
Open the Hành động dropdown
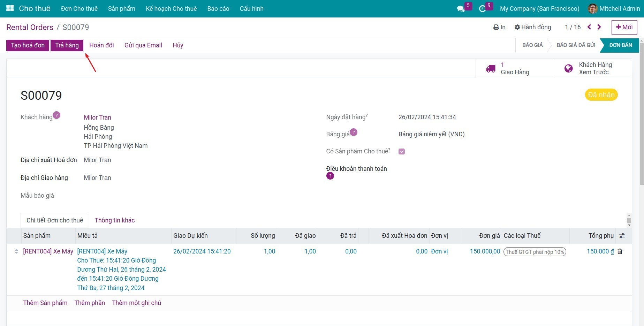[x=533, y=27]
